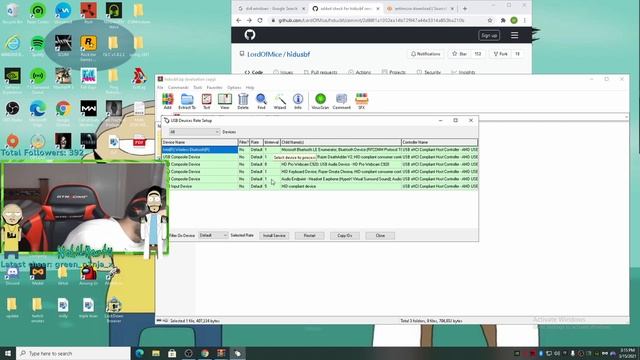
Task: Click the GitHub Notifications button
Action: (425, 54)
